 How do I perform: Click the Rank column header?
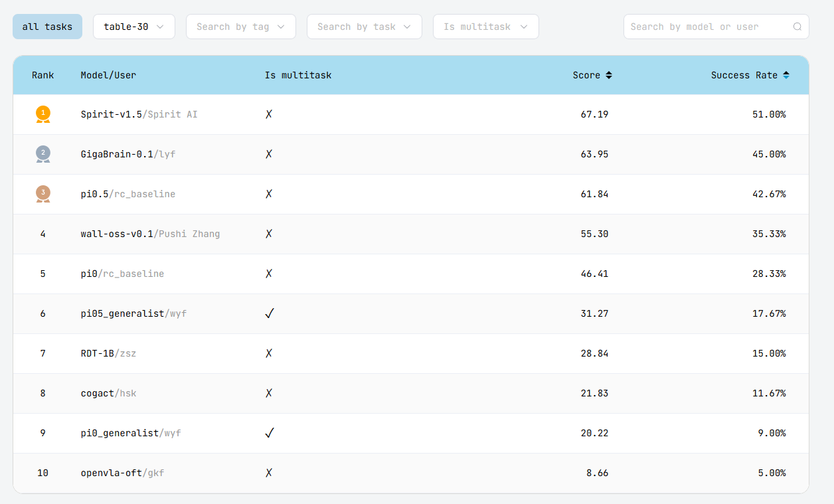tap(43, 76)
